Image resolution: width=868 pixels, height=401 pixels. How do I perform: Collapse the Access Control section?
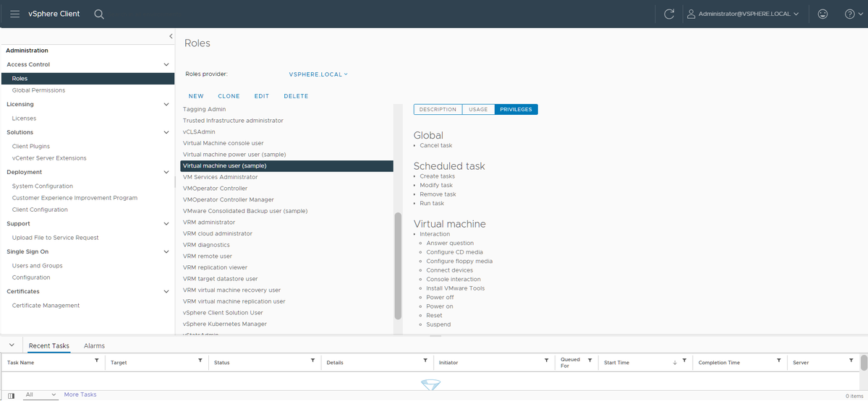pyautogui.click(x=167, y=64)
